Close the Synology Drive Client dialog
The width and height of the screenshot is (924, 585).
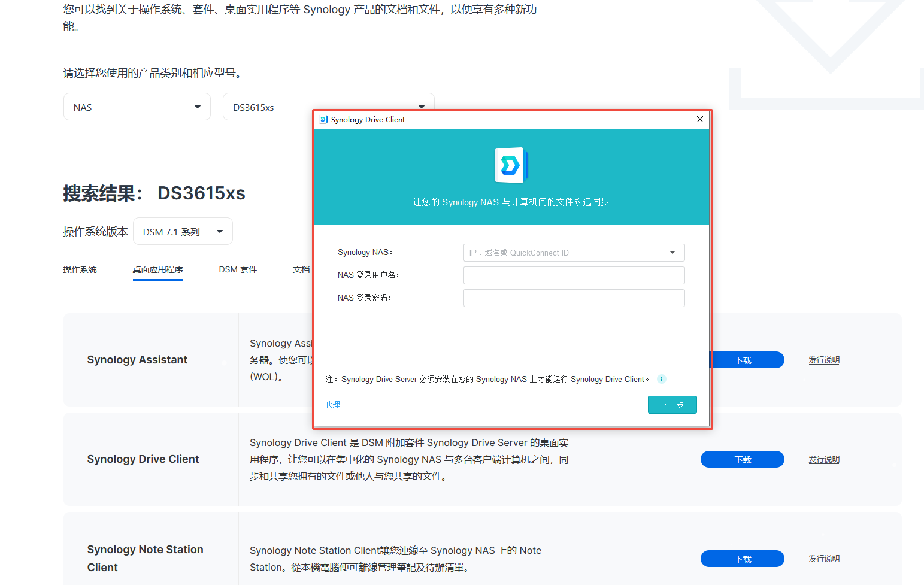[699, 119]
